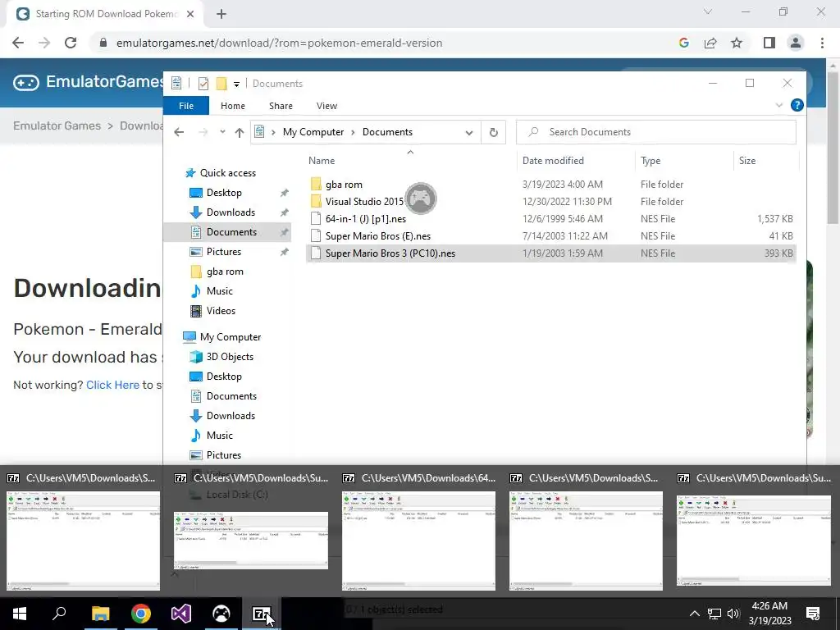Open Explorer View ribbon tab
Viewport: 840px width, 630px height.
click(326, 106)
